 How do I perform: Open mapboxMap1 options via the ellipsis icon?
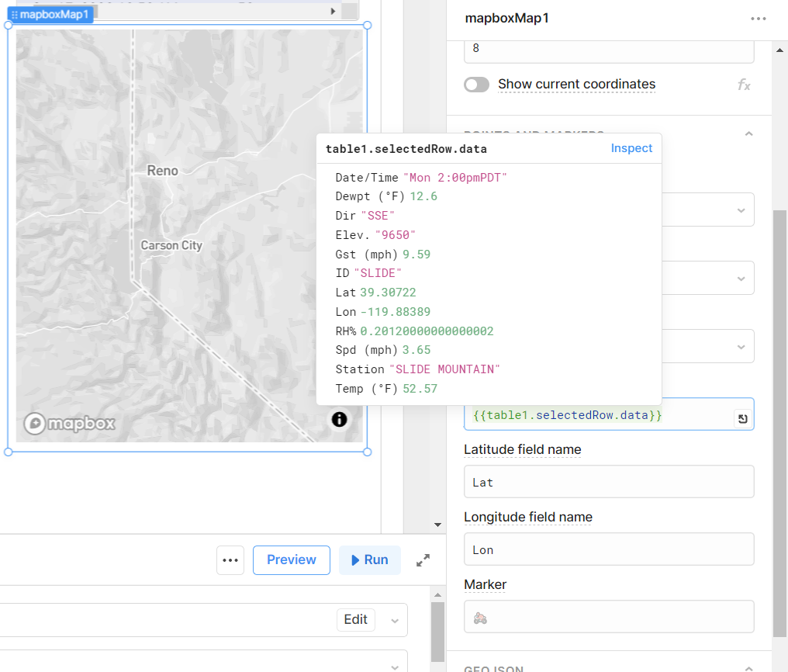point(758,18)
